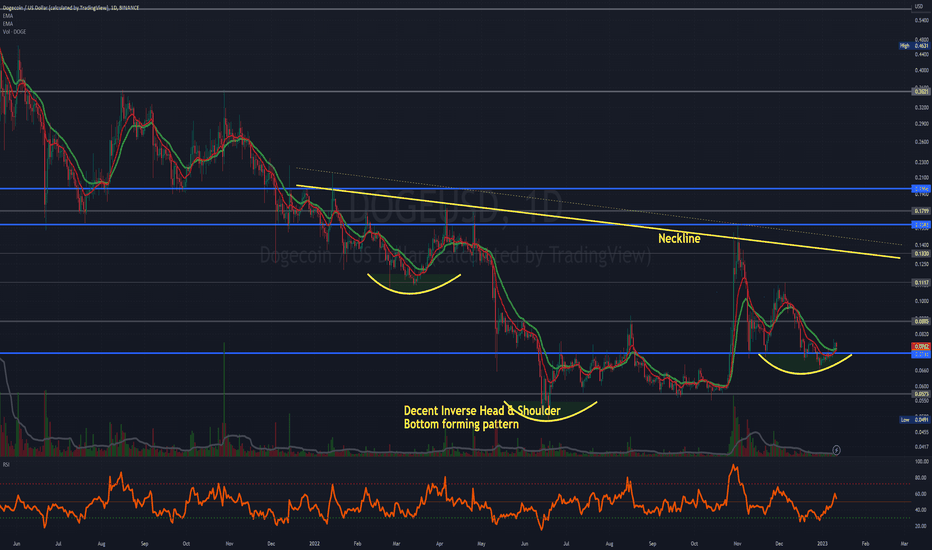Click the 20.00 level on the RSI scale
Screen dimensions: 932x550
click(x=922, y=526)
